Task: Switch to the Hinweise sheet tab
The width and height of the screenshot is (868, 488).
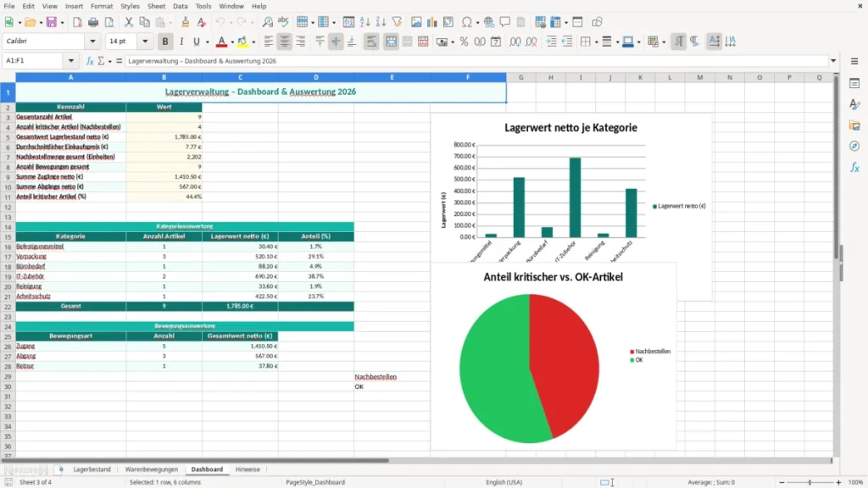Action: (248, 469)
